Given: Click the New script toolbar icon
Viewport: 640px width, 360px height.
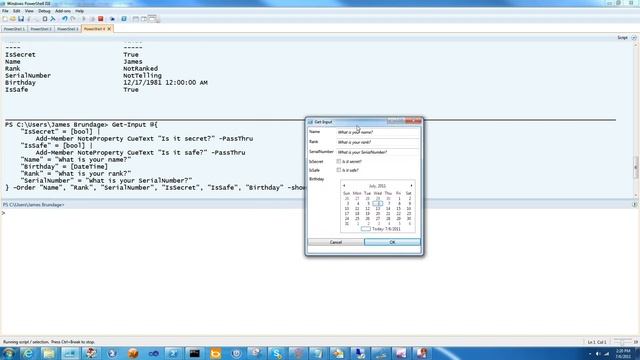Looking at the screenshot, I should tap(5, 19).
